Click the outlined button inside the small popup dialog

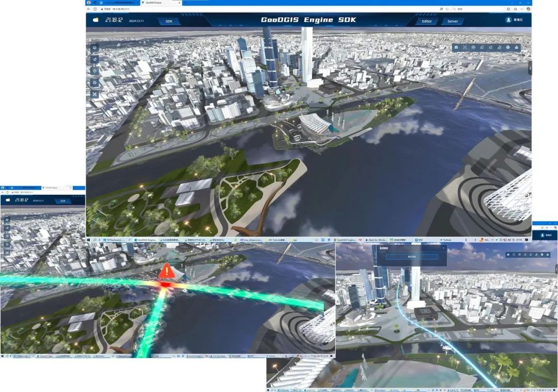[412, 257]
